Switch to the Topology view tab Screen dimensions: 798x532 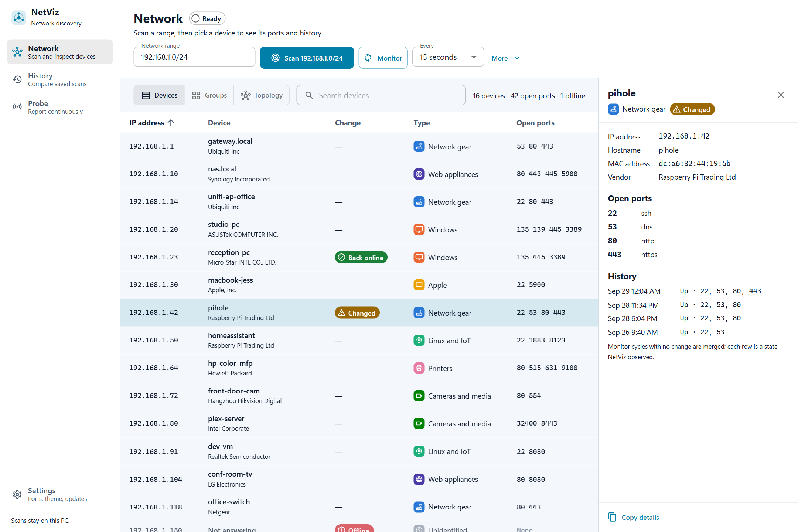(x=262, y=95)
